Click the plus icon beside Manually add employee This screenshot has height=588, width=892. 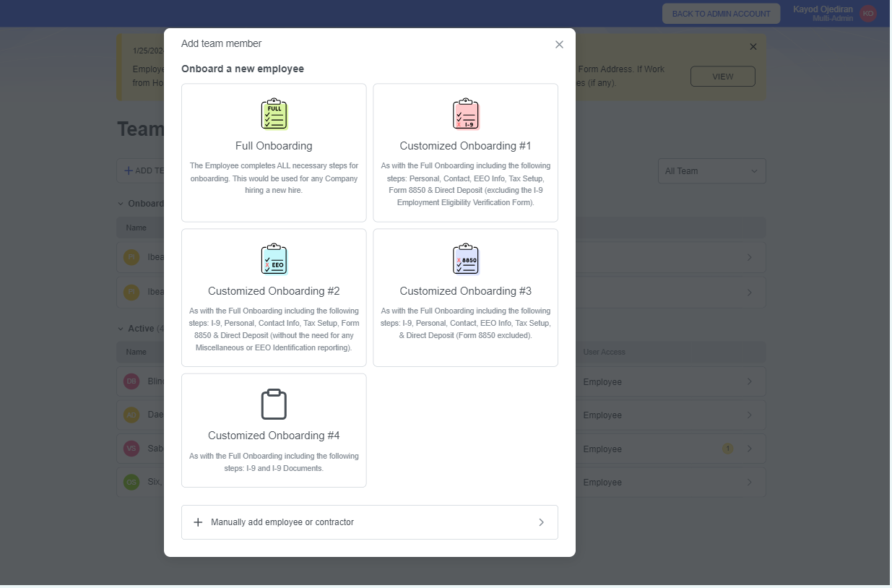[198, 522]
